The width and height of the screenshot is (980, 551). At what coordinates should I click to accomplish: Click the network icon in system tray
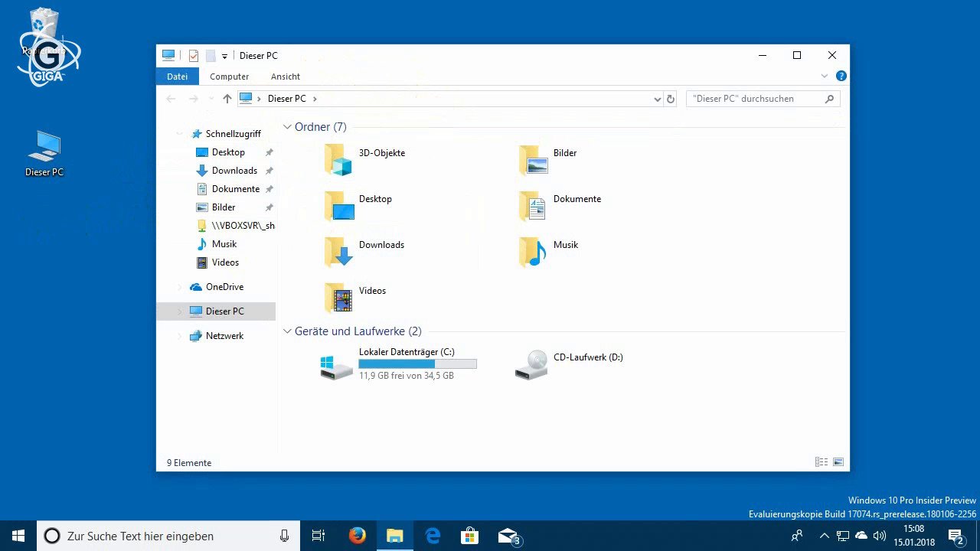click(x=843, y=536)
